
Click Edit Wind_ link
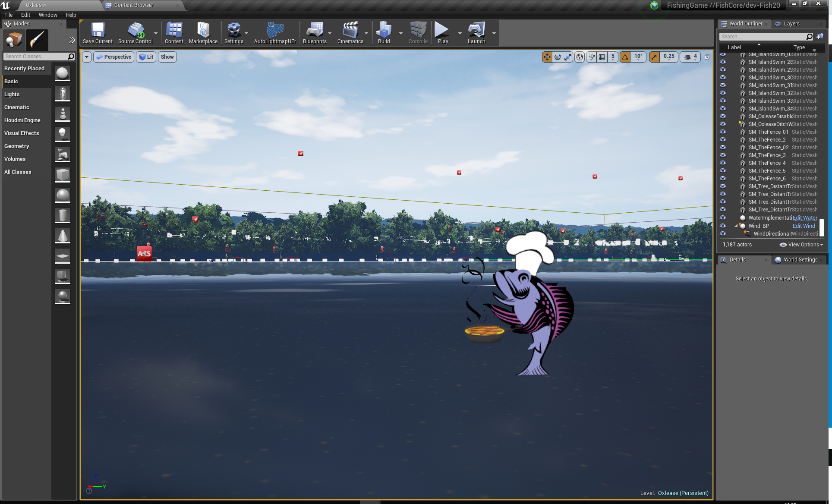tap(805, 226)
